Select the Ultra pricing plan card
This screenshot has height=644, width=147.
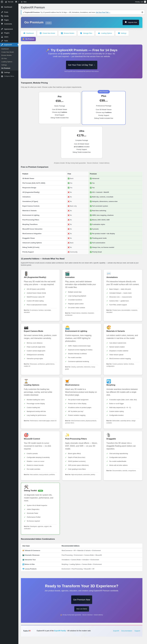pyautogui.click(x=82, y=142)
